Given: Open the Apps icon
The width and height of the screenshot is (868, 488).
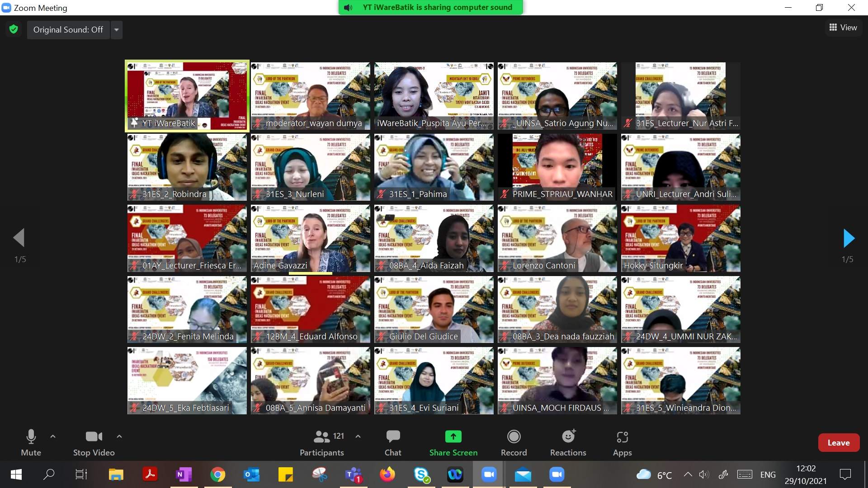Looking at the screenshot, I should pos(622,437).
